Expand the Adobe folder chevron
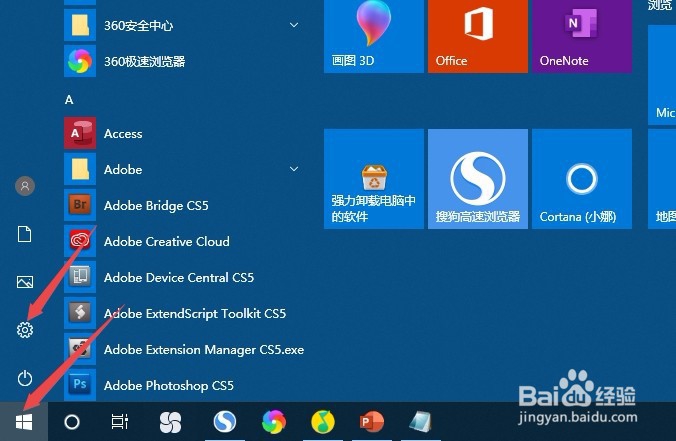676x441 pixels. tap(294, 169)
